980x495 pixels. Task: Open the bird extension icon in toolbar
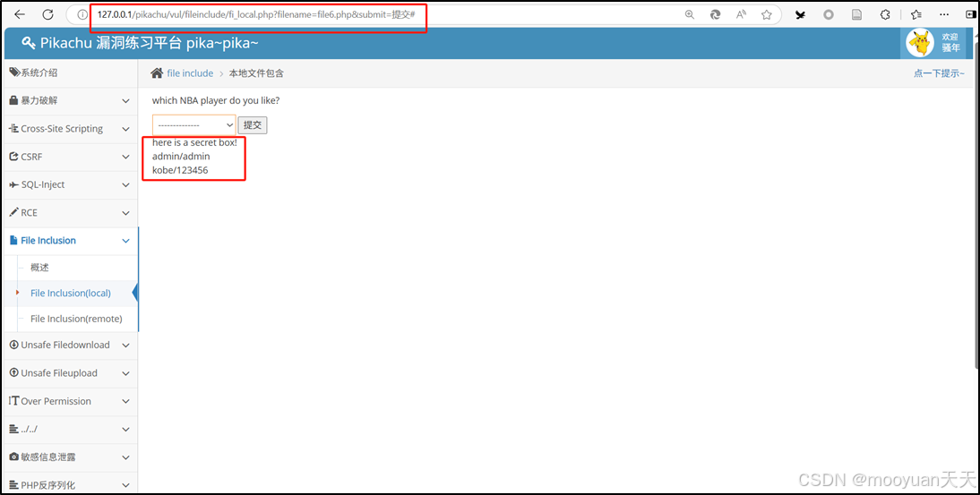[x=800, y=14]
